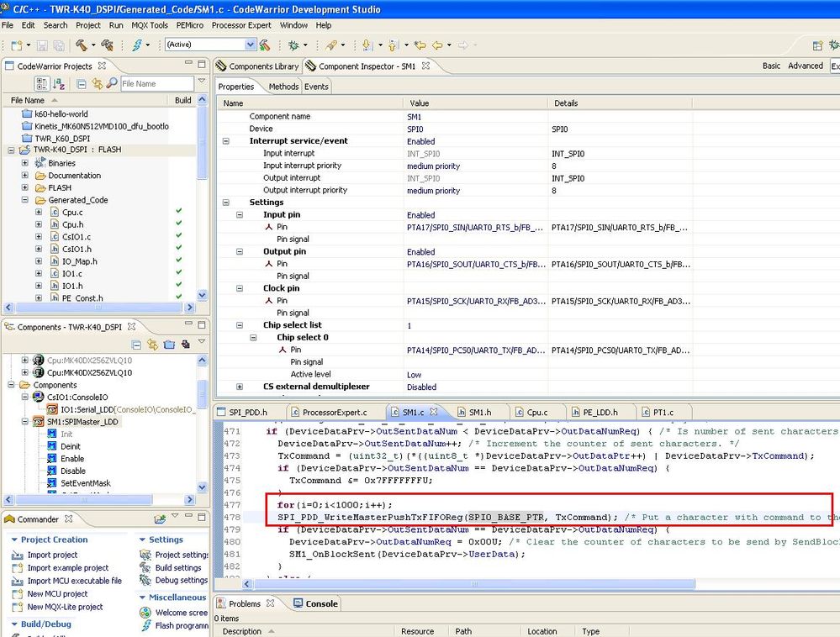Click the lightning Flash programmer toolbar icon
This screenshot has height=637, width=840.
tap(137, 45)
